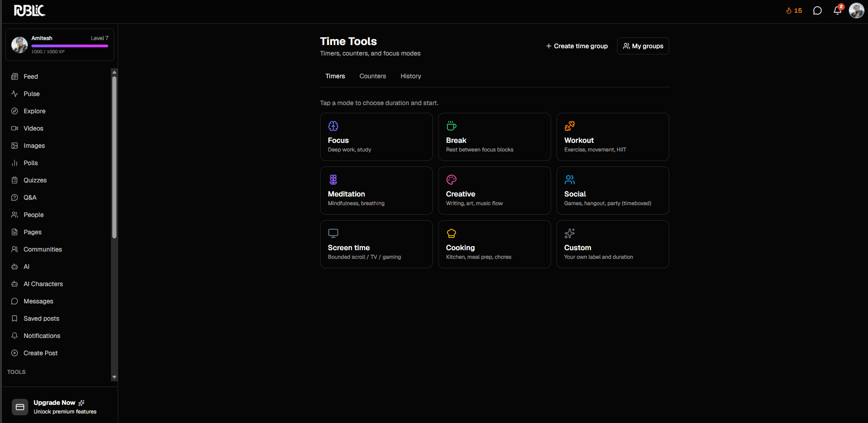Select the Break coffee cup icon
This screenshot has height=423, width=868.
point(452,126)
